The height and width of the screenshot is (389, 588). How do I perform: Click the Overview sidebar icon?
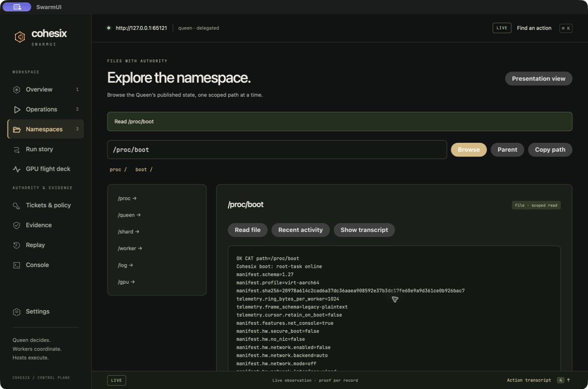point(17,90)
